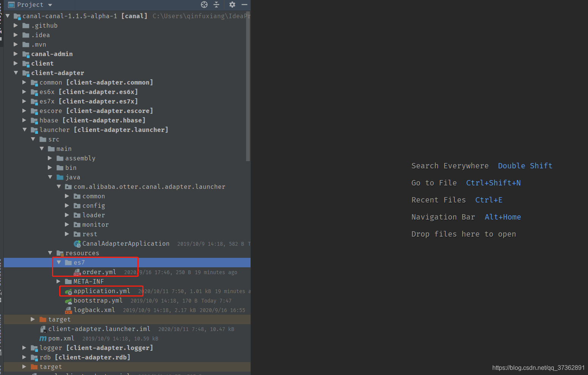588x375 pixels.
Task: Click the bootstrap.yml file icon
Action: [69, 301]
